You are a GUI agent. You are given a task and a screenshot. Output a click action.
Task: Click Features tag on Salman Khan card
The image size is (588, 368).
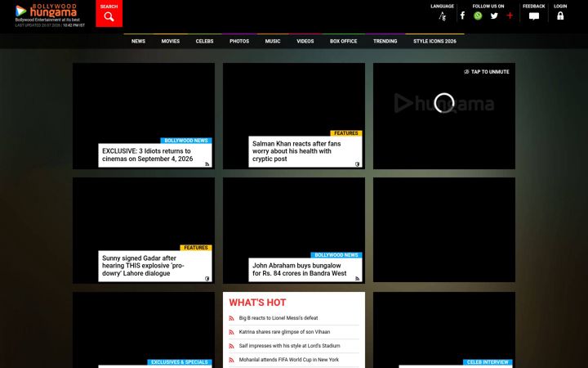coord(346,133)
